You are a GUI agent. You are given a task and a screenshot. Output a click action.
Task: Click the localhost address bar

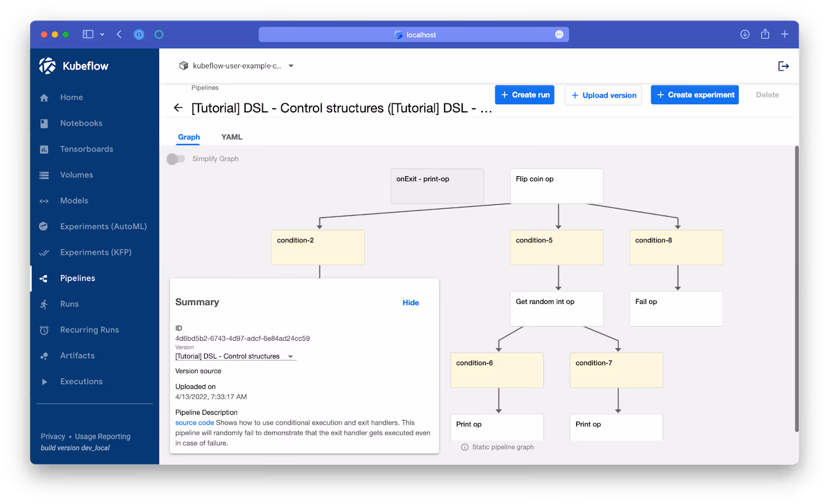pos(414,35)
